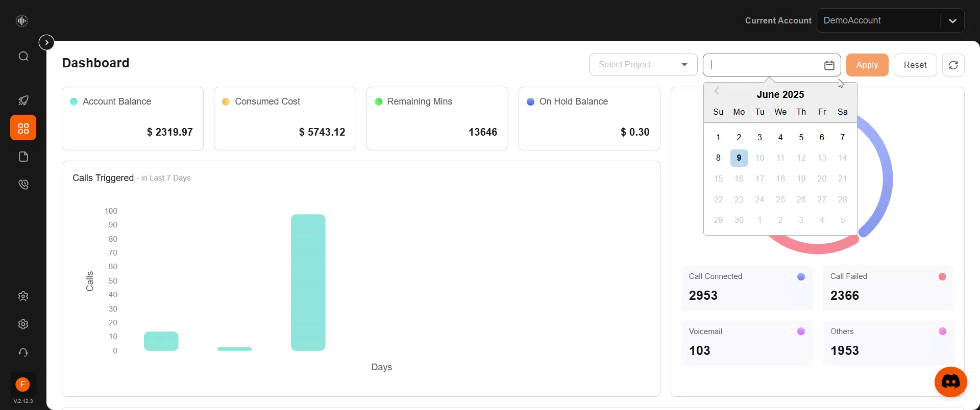Click the Discord chat button
This screenshot has height=410, width=980.
(x=950, y=381)
